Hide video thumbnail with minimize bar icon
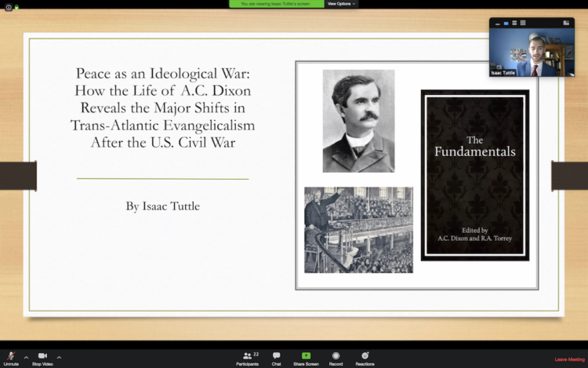Viewport: 588px width, 368px height. [x=497, y=23]
